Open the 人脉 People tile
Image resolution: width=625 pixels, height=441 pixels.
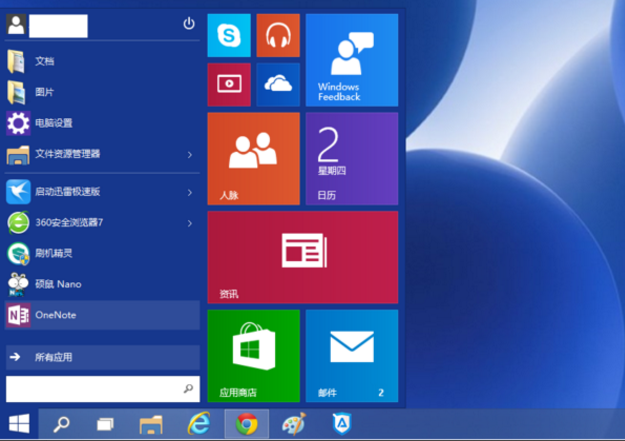pyautogui.click(x=253, y=158)
